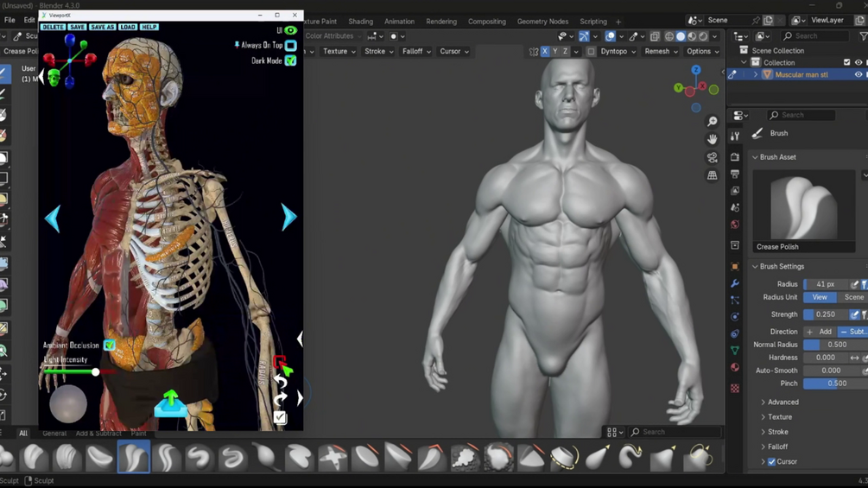Add a new workspace with plus icon
The image size is (868, 488).
[618, 22]
